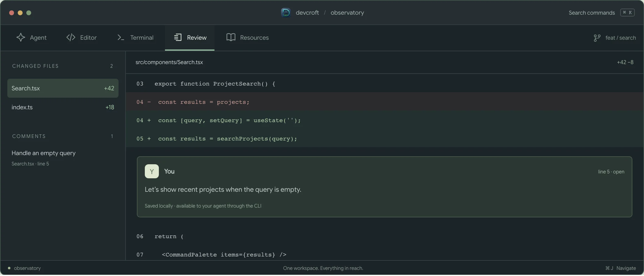Click observatory in the title breadcrumb
Screen dimensions: 644x276
[347, 13]
